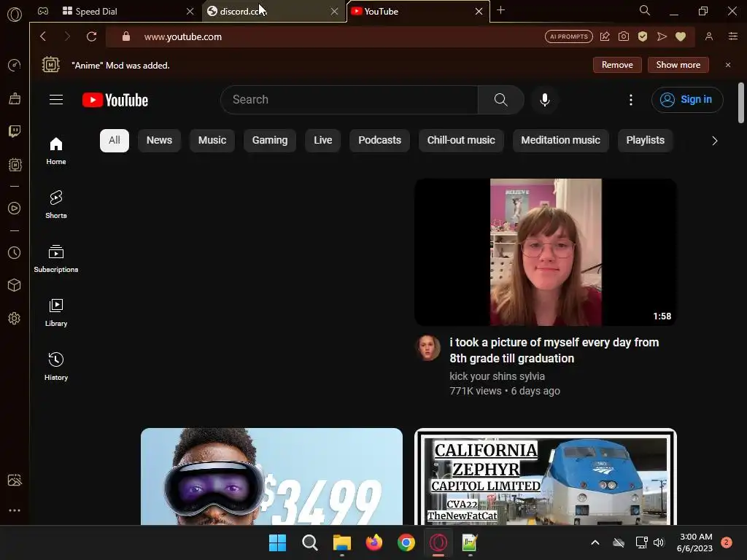Open My Flow send icon
Image resolution: width=747 pixels, height=560 pixels.
pyautogui.click(x=662, y=36)
